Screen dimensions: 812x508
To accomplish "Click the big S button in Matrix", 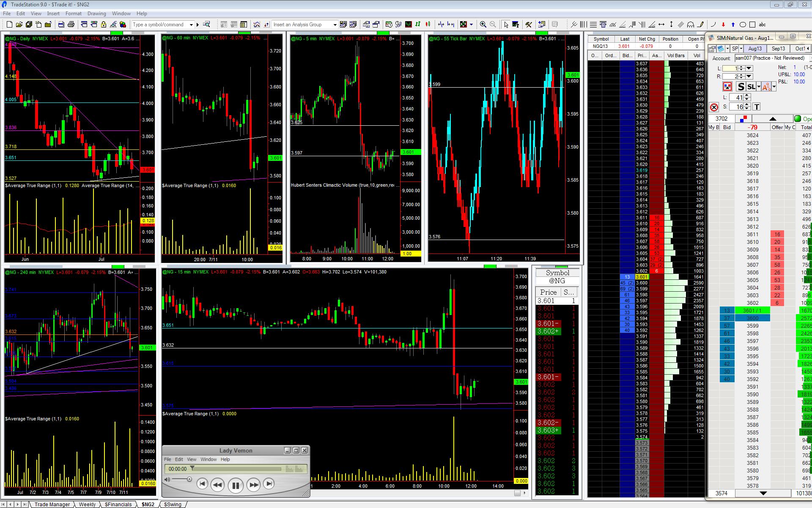I will [x=741, y=87].
